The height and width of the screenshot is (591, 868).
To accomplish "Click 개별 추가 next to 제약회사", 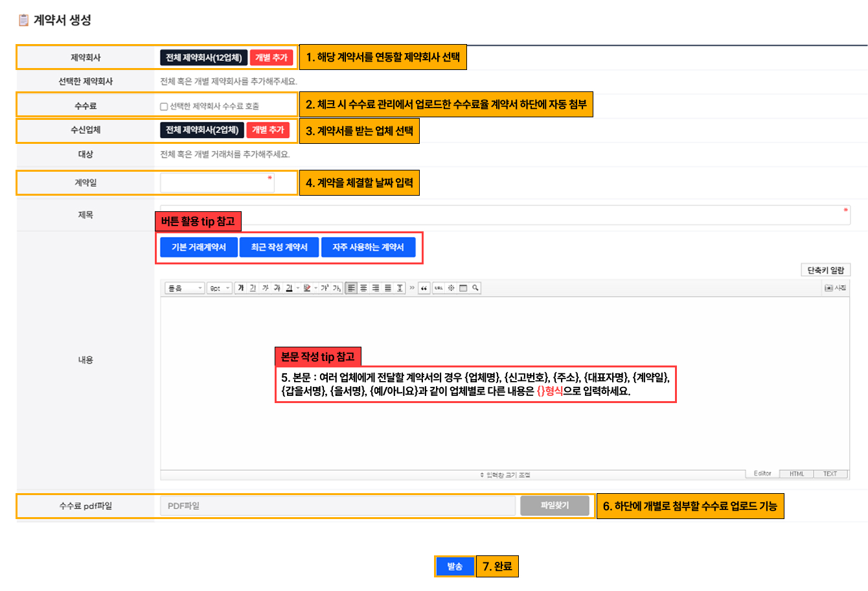I will (x=271, y=58).
